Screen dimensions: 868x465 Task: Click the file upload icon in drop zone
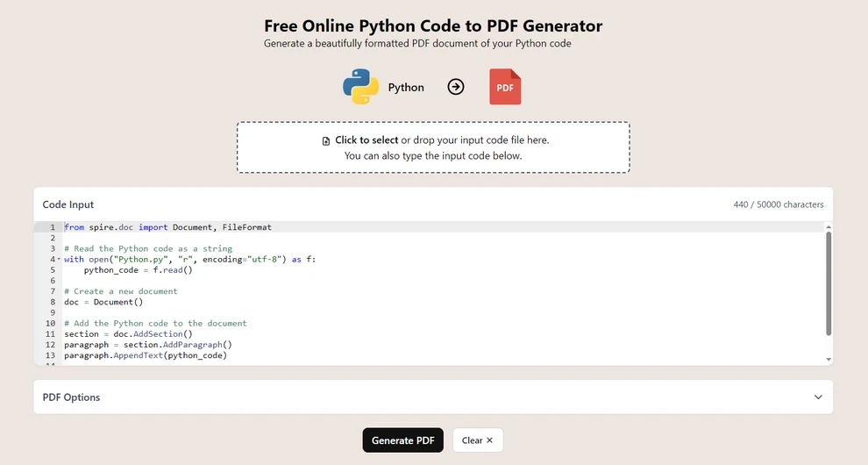pyautogui.click(x=326, y=140)
